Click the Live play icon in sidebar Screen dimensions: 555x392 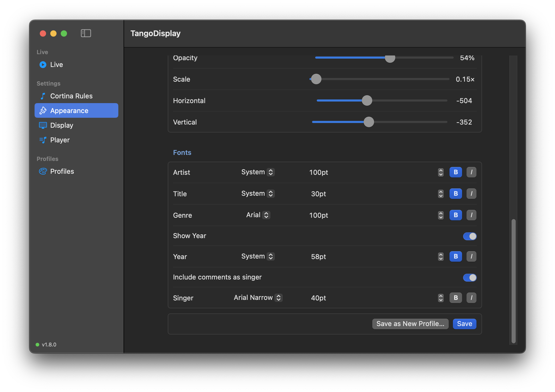coord(43,65)
